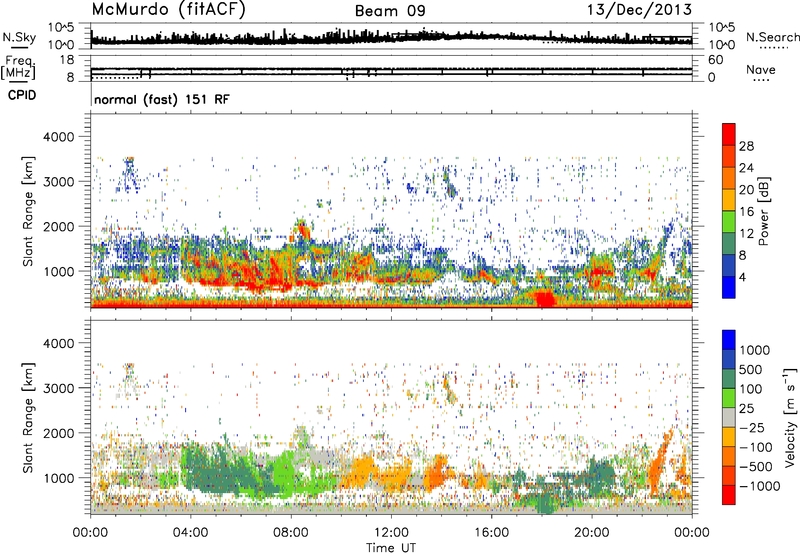Select the Freq. [MHz] axis label
Image resolution: width=800 pixels, height=554 pixels.
[x=18, y=67]
